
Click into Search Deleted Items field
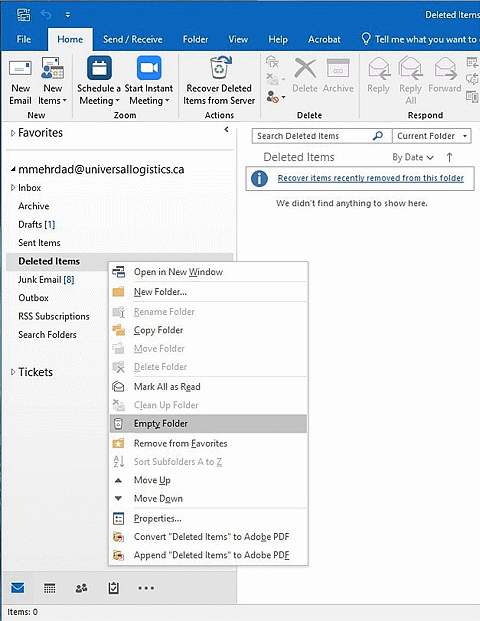[313, 136]
